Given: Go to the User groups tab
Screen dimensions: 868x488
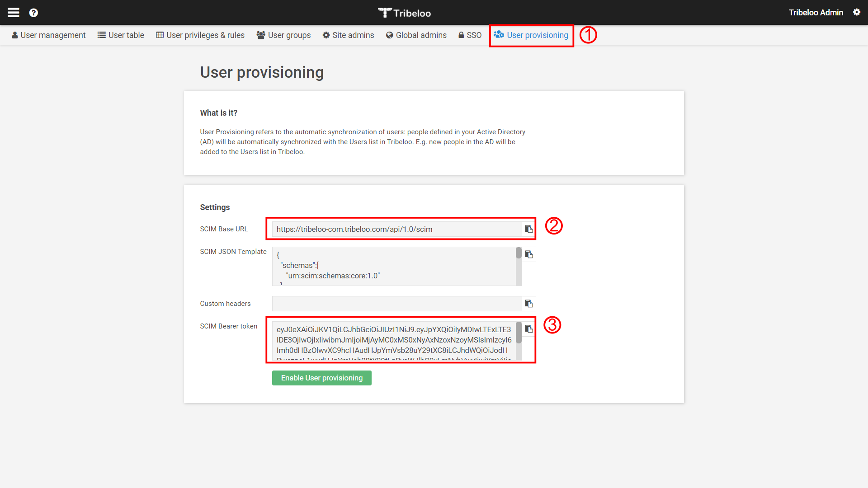Looking at the screenshot, I should 283,35.
